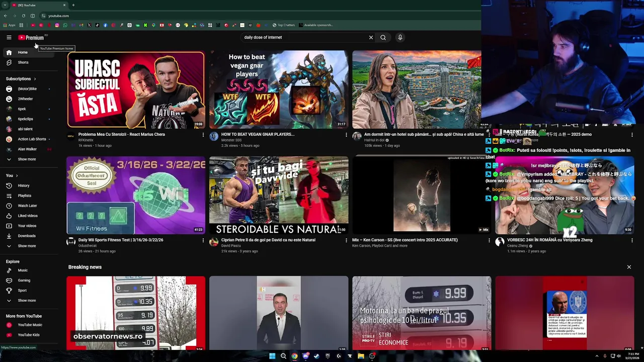
Task: Open the Apps bookmarks shortcut
Action: [x=9, y=25]
